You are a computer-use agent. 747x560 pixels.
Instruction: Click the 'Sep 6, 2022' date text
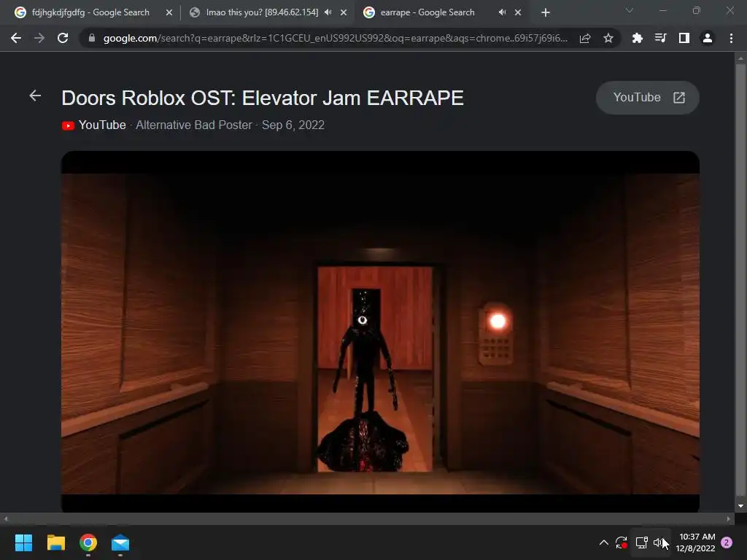(x=293, y=125)
